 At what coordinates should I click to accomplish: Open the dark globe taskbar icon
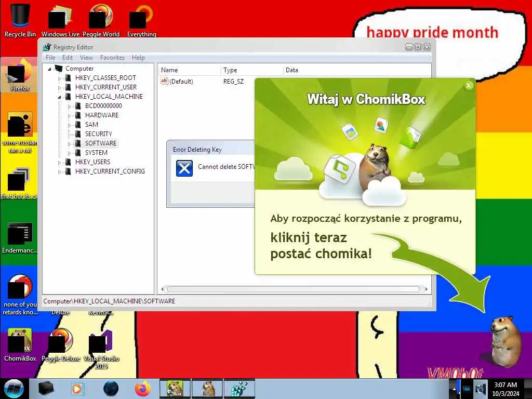coord(111,389)
